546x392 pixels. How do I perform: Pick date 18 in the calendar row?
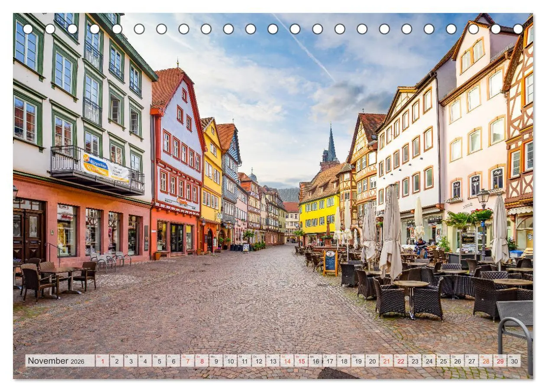pos(344,361)
